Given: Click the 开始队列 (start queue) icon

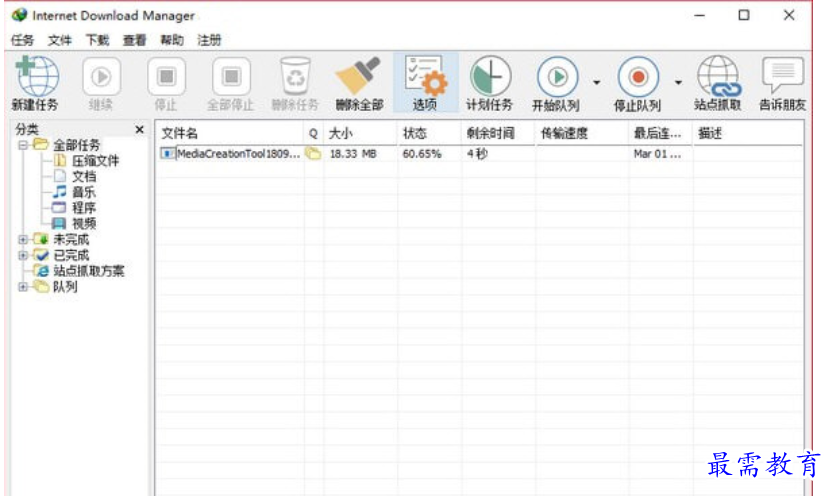Looking at the screenshot, I should coord(557,77).
